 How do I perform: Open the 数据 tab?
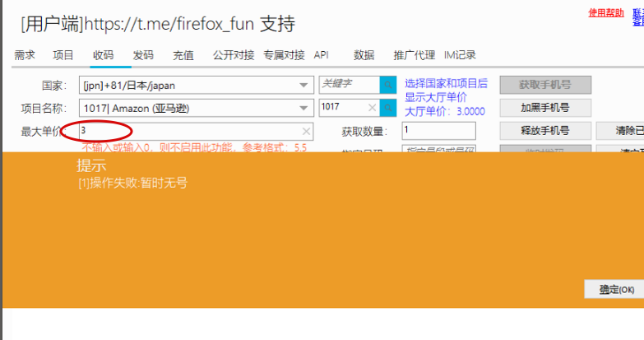[x=364, y=55]
